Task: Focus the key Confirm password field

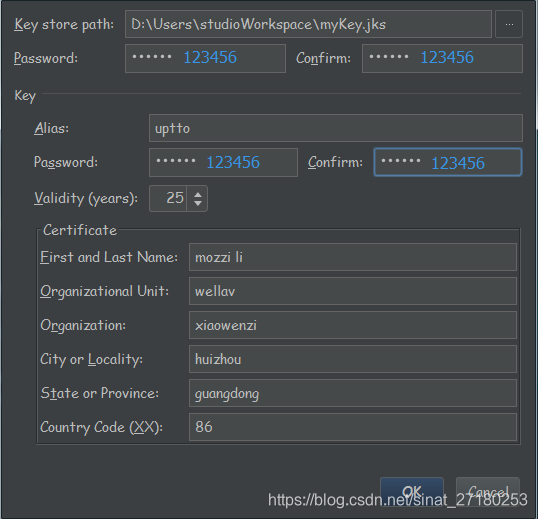Action: click(x=448, y=162)
